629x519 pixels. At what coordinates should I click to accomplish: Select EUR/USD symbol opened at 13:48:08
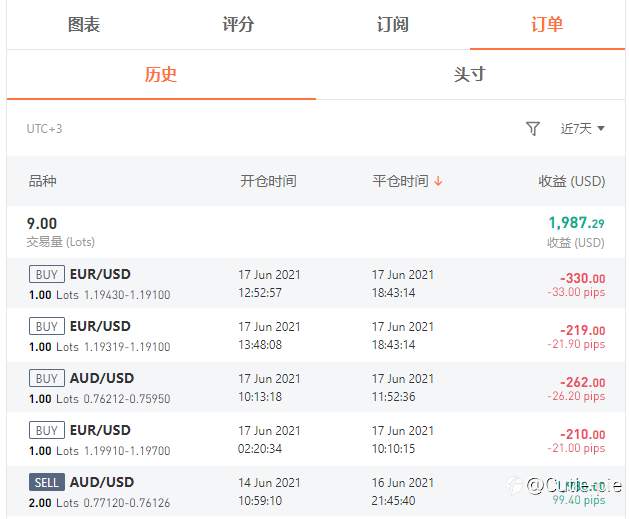[100, 326]
